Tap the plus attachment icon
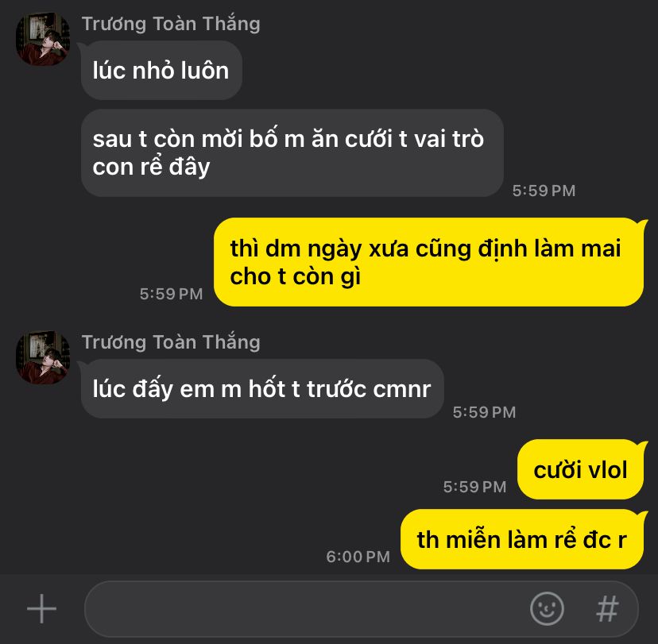The width and height of the screenshot is (658, 644). click(x=41, y=608)
